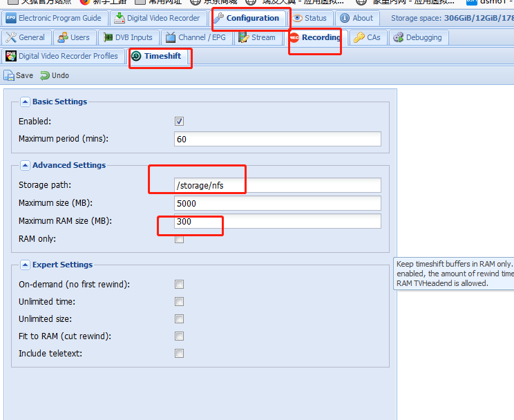Click the red REC Recording icon
514x420 pixels.
pos(294,38)
